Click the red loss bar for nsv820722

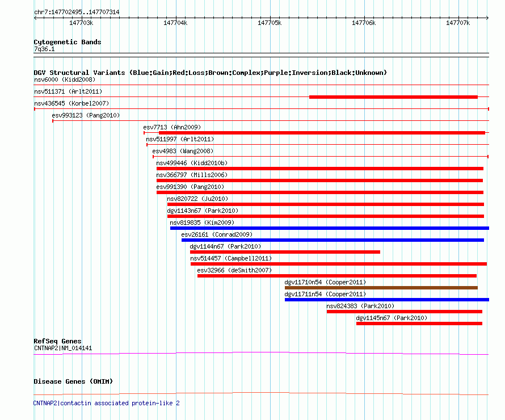(x=326, y=204)
